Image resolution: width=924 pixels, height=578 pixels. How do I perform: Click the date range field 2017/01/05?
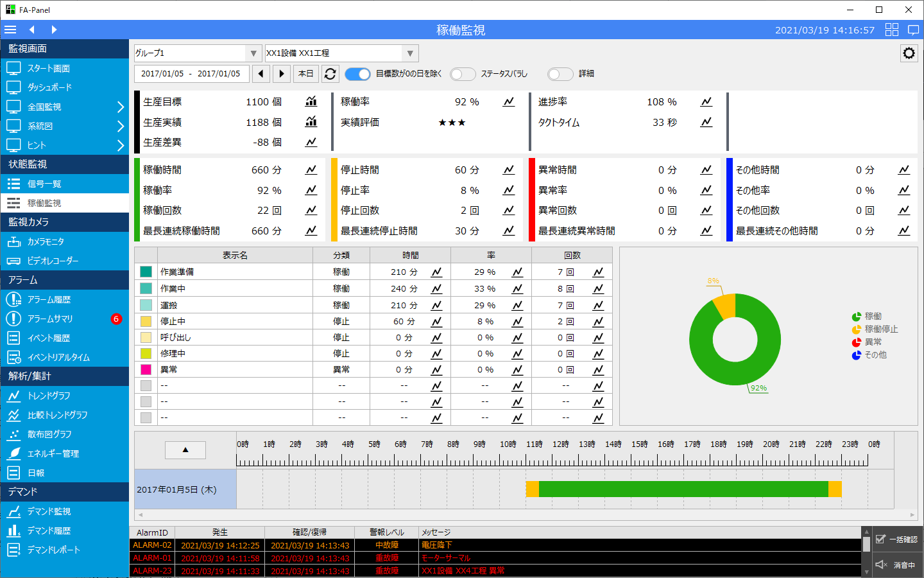click(x=191, y=74)
